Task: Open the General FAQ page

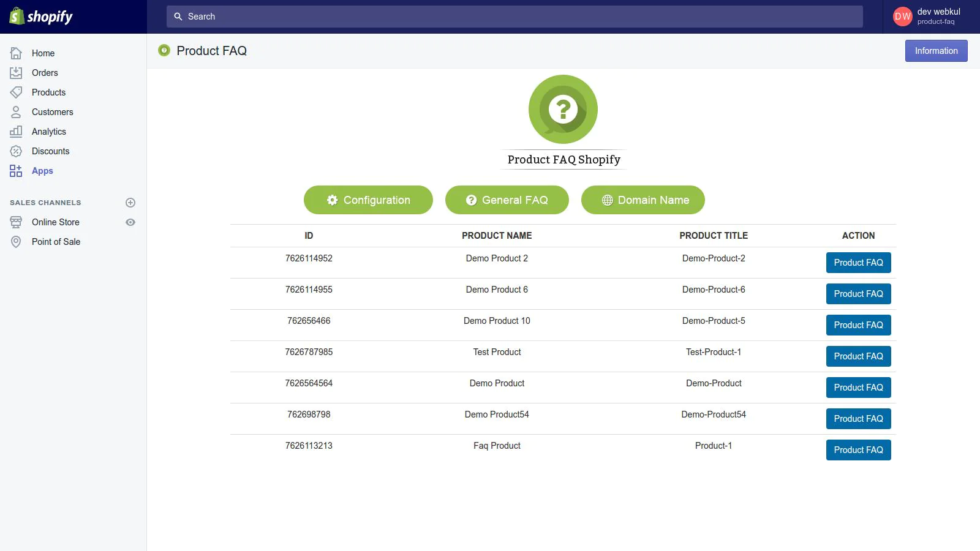Action: [x=507, y=200]
